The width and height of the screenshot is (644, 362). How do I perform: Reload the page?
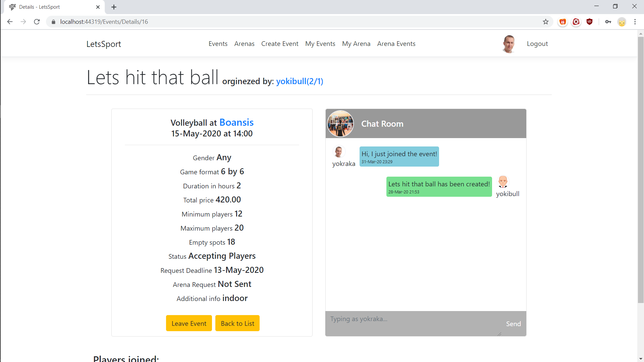point(37,21)
